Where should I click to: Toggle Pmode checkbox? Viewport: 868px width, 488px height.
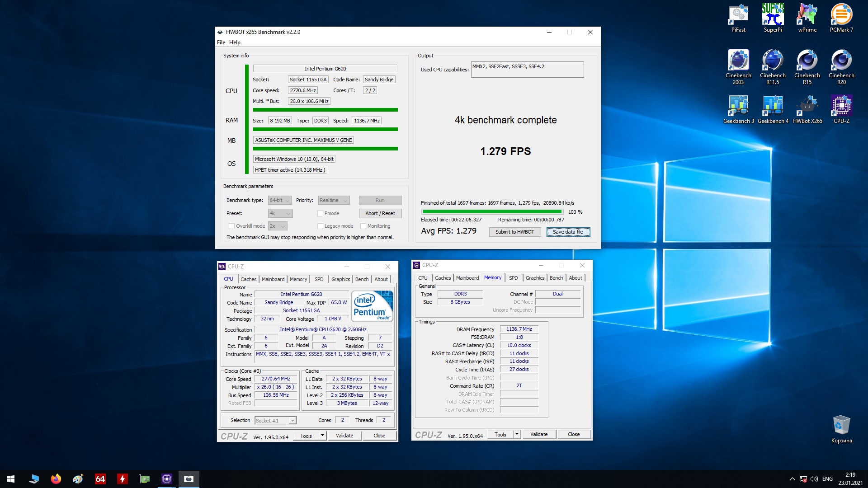click(x=320, y=213)
